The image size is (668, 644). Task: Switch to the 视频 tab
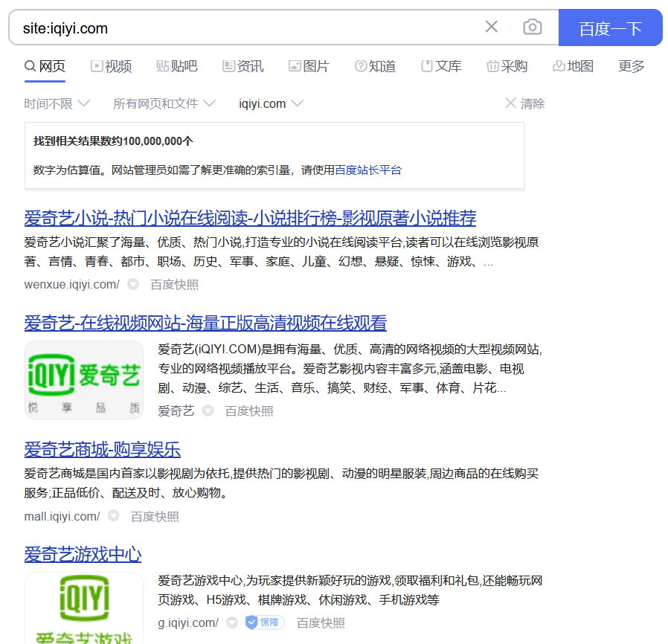click(111, 66)
